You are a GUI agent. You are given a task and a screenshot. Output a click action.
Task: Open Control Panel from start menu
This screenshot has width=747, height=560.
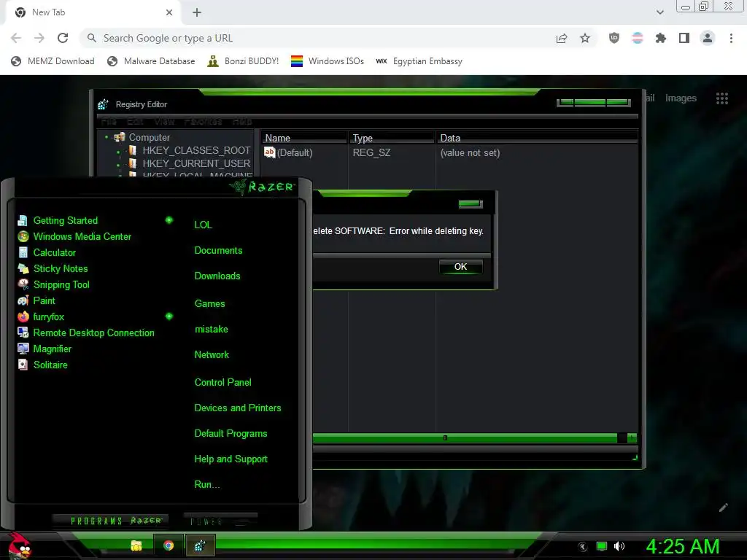(x=222, y=382)
